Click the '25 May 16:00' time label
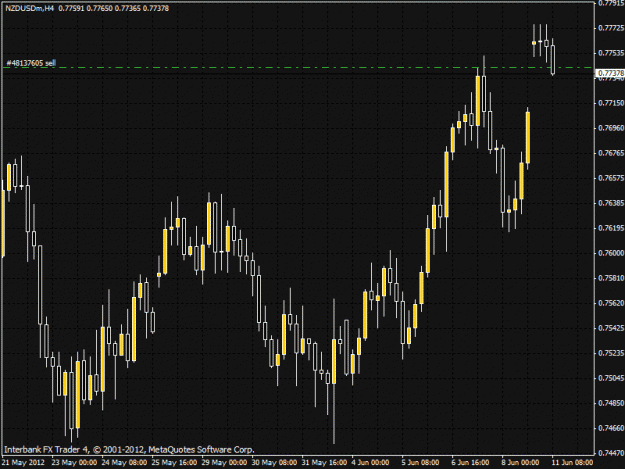Viewport: 625px width, 469px height. coord(174,462)
